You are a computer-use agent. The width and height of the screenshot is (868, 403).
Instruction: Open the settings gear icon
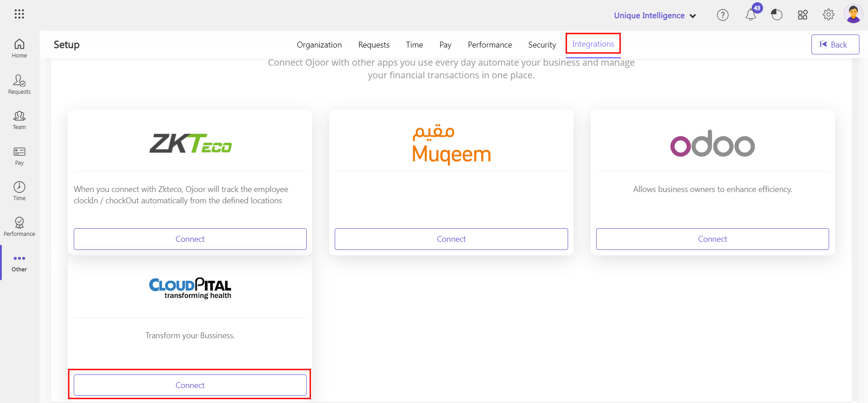point(828,14)
